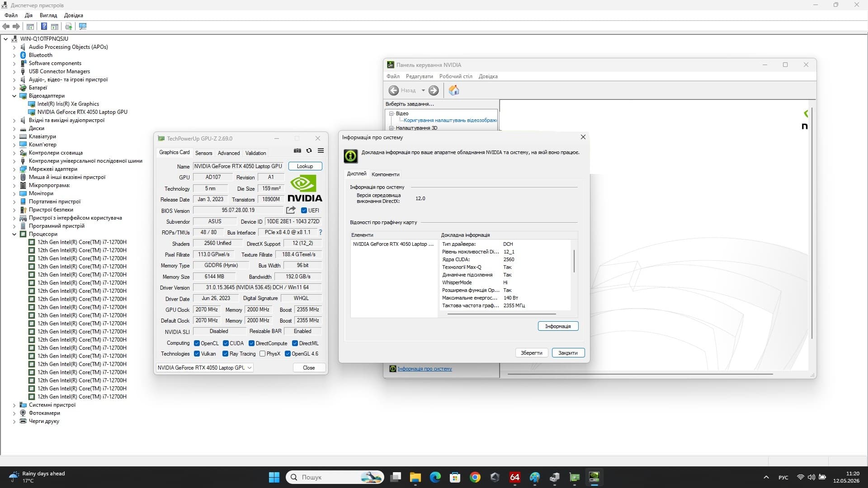Click the blue question mark help toolbar icon

click(44, 27)
